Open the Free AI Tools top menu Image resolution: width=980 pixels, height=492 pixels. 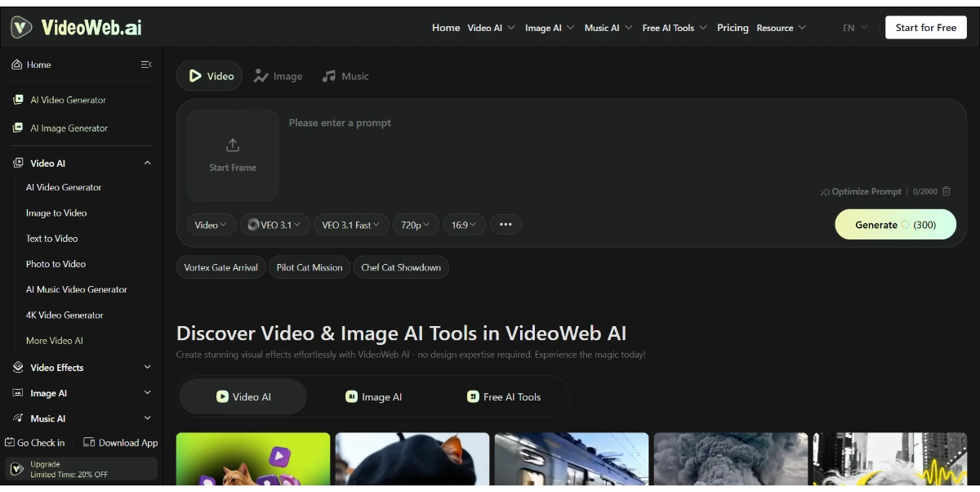click(675, 28)
